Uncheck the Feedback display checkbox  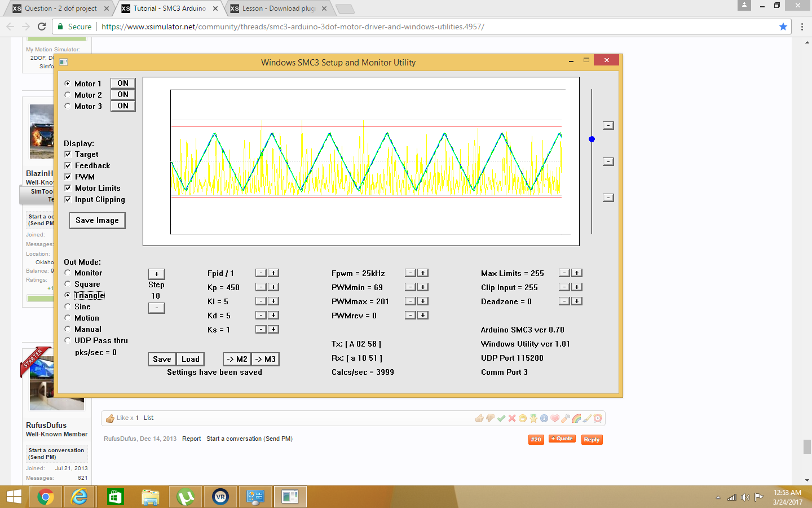coord(68,165)
